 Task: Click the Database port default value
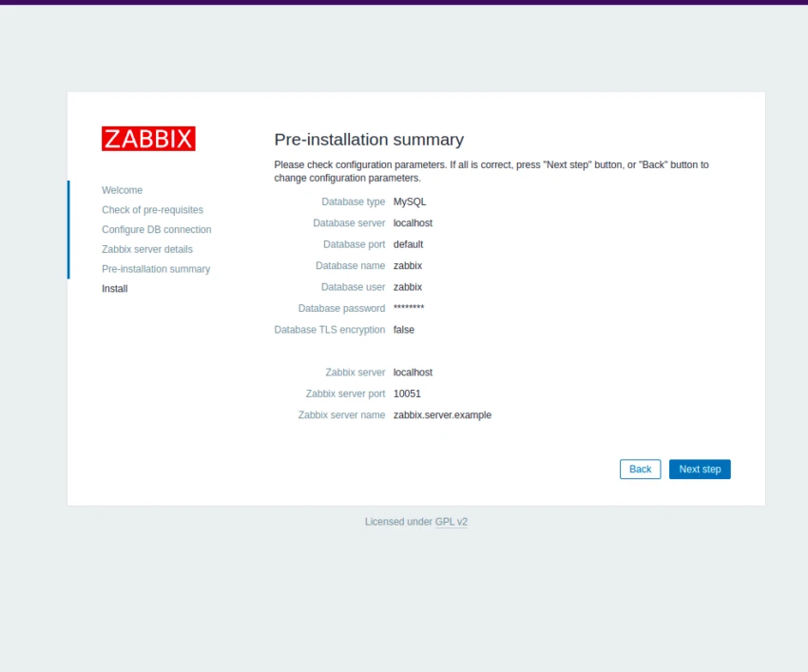[x=408, y=244]
